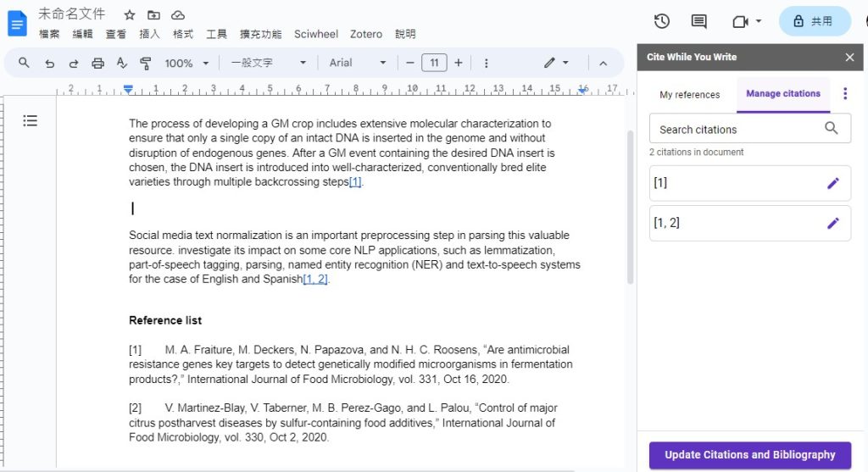Click the move-to-folder icon beside title
Screen dimensions: 868x472
154,15
